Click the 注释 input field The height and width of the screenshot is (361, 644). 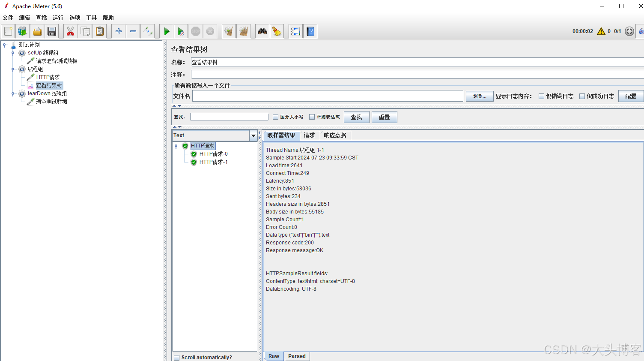click(x=417, y=75)
